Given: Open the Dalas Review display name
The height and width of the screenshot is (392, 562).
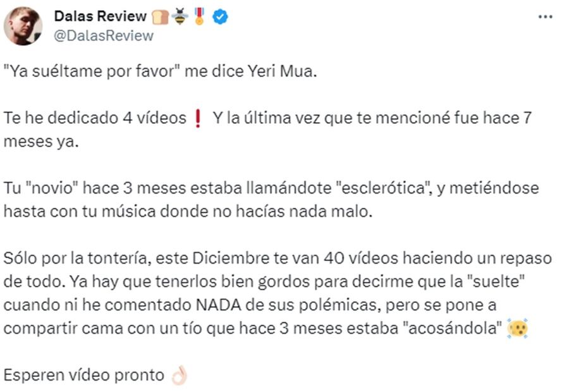Looking at the screenshot, I should [101, 16].
